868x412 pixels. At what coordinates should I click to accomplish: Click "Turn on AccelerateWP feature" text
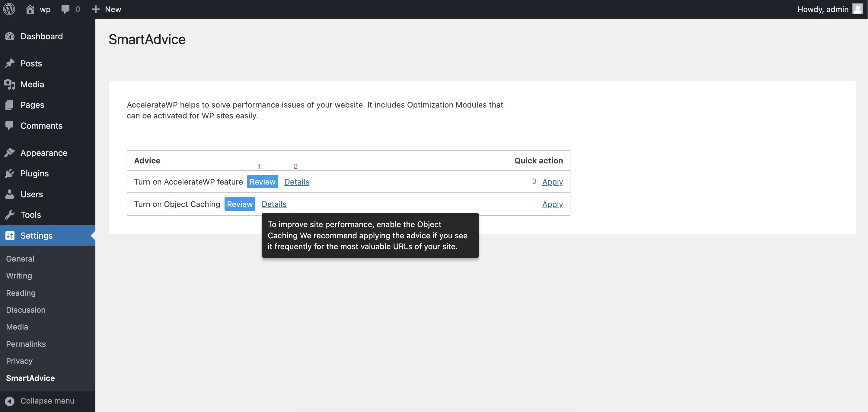(x=188, y=182)
